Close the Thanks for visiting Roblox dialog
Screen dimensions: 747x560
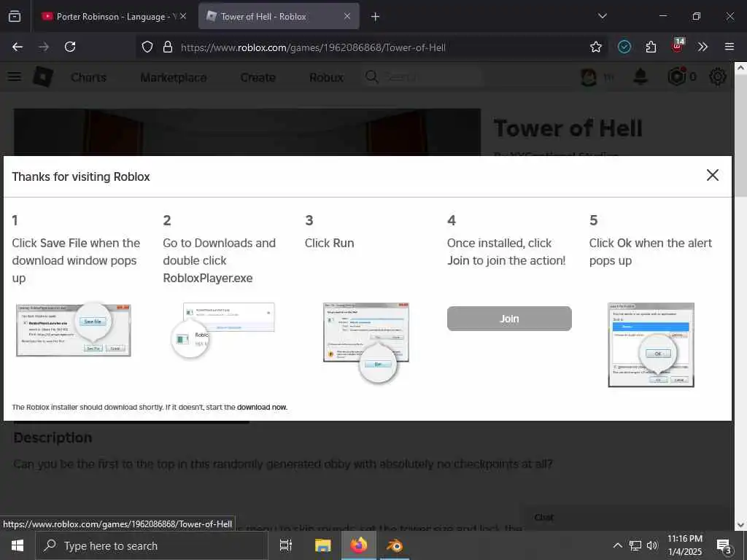coord(712,175)
